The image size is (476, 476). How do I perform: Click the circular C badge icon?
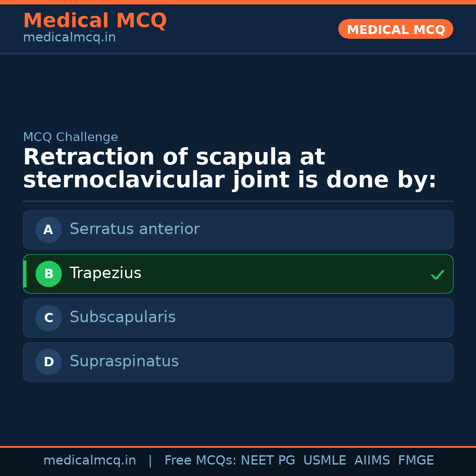(48, 318)
